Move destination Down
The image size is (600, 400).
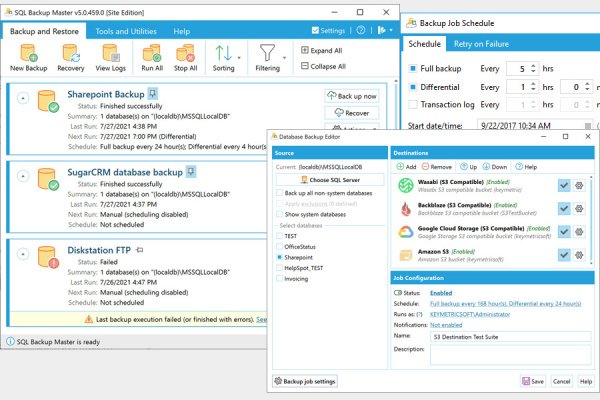coord(495,167)
